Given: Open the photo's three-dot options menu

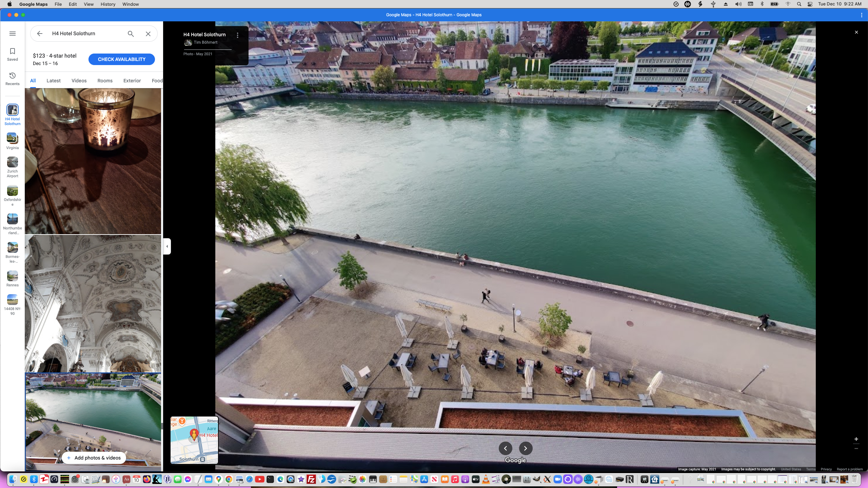Looking at the screenshot, I should 238,35.
